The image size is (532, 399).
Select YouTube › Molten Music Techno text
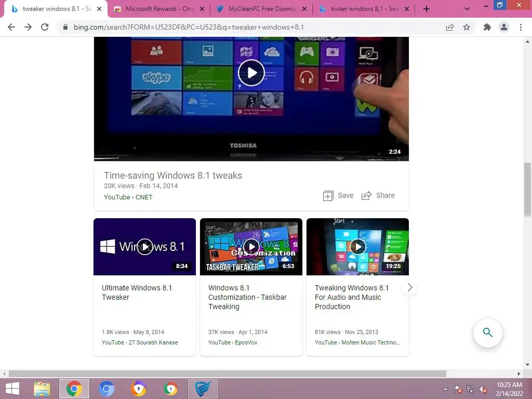[x=357, y=343]
